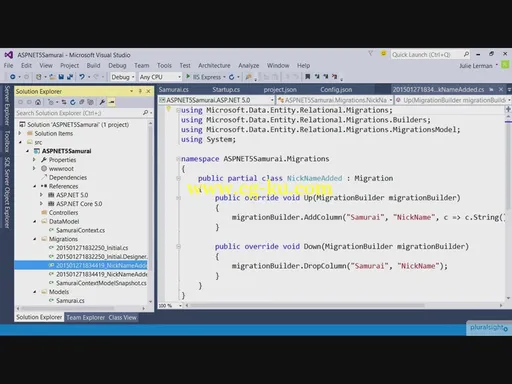Image resolution: width=512 pixels, height=384 pixels.
Task: Expand the ASP.NET Core 5.0 reference node
Action: (41, 203)
